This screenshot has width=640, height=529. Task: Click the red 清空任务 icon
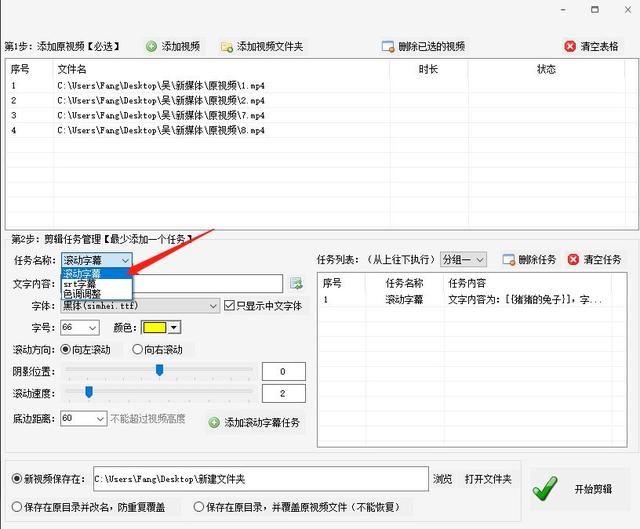coord(573,260)
